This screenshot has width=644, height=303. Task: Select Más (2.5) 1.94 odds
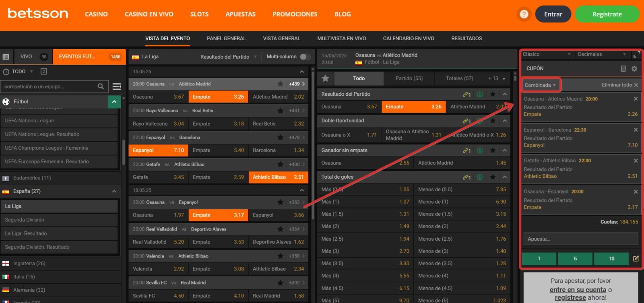click(365, 239)
